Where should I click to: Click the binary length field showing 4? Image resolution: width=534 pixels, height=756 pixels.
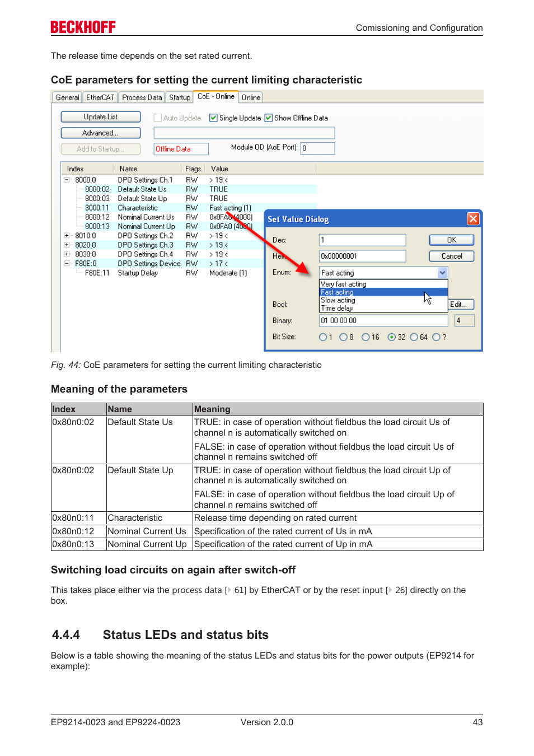tap(464, 320)
